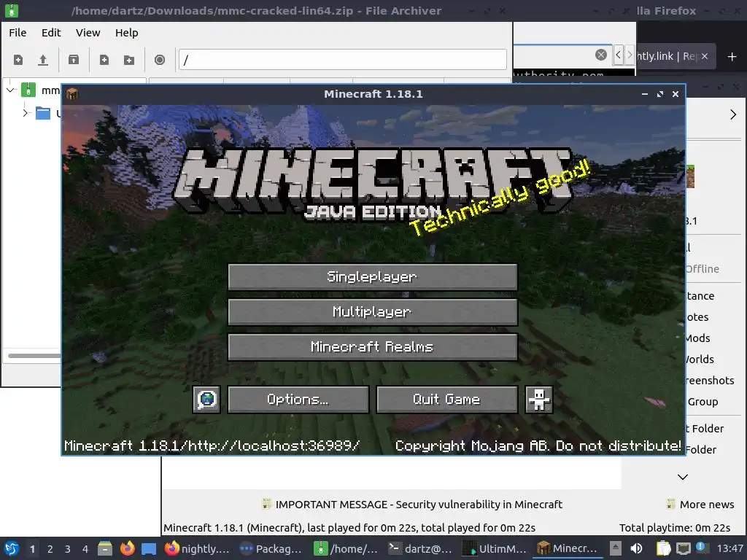Click the 13:47 panel clock
The width and height of the screenshot is (747, 560).
(729, 548)
